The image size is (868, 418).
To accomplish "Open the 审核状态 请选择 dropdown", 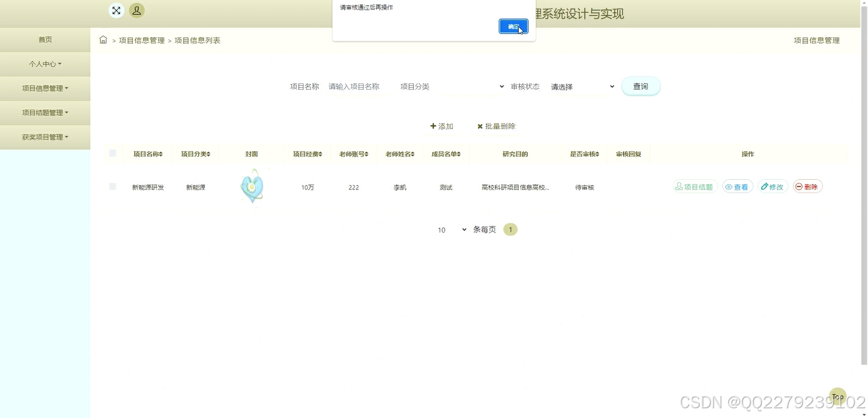I will (582, 86).
